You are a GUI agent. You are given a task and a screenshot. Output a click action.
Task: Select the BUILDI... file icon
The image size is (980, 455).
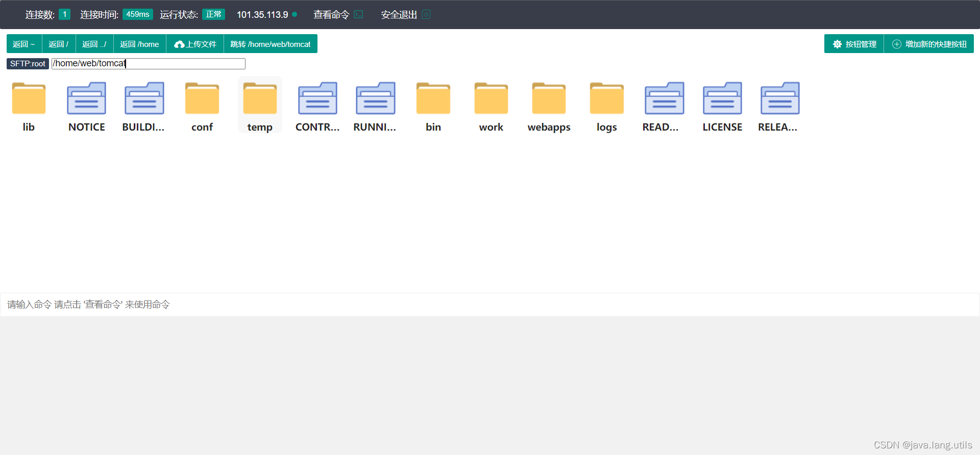point(144,98)
